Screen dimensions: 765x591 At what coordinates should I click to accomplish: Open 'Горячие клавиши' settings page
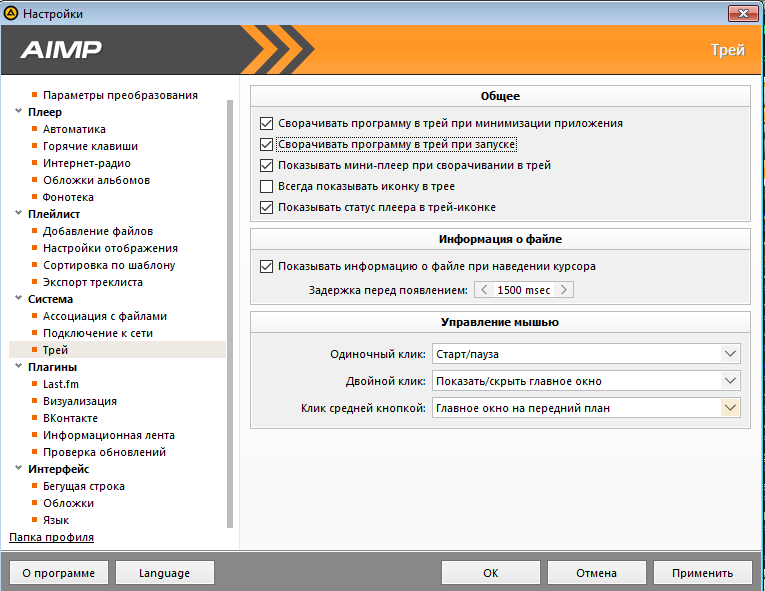click(x=90, y=146)
